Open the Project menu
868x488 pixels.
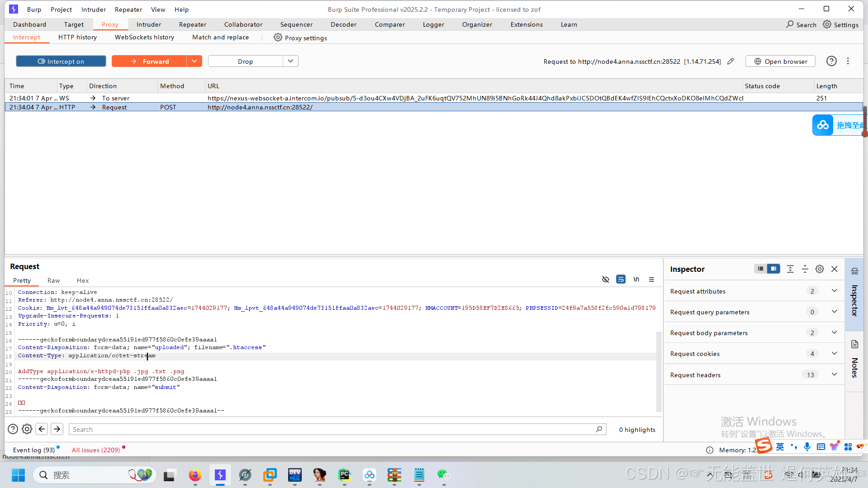pyautogui.click(x=61, y=9)
